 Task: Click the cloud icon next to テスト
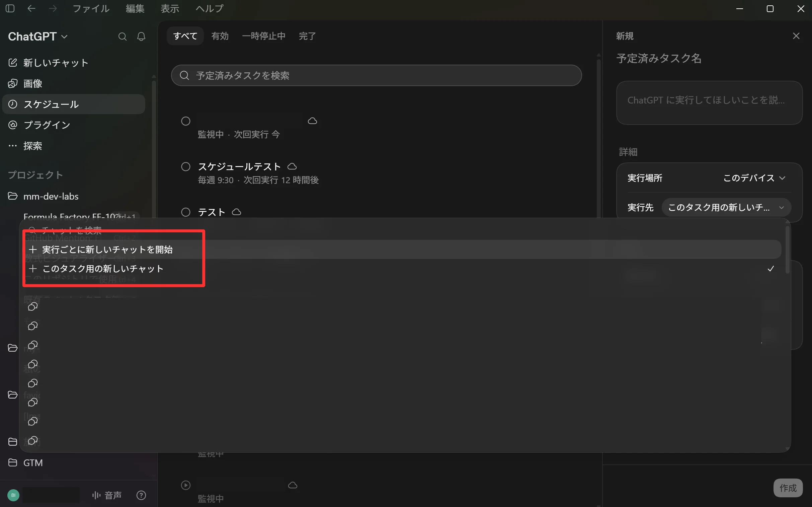[x=237, y=212]
